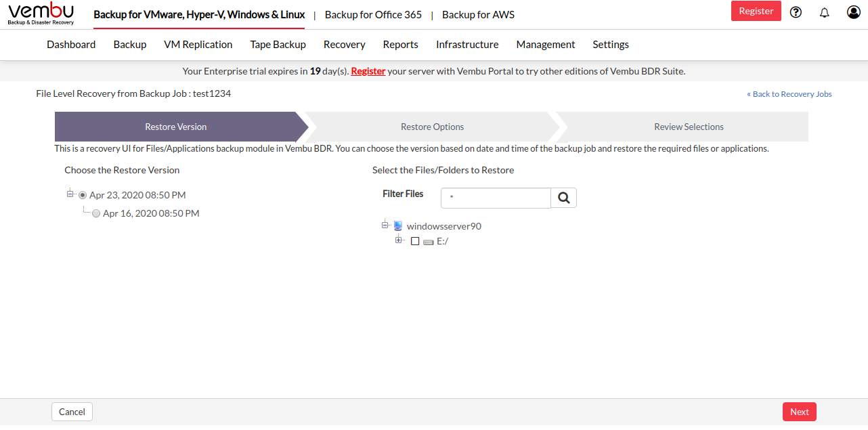The image size is (868, 430).
Task: Open the Tape Backup menu
Action: [278, 45]
